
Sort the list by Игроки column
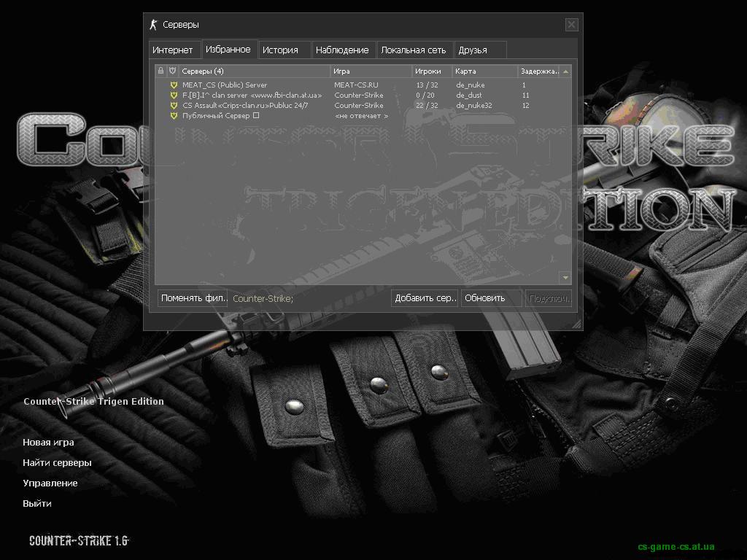[x=430, y=71]
